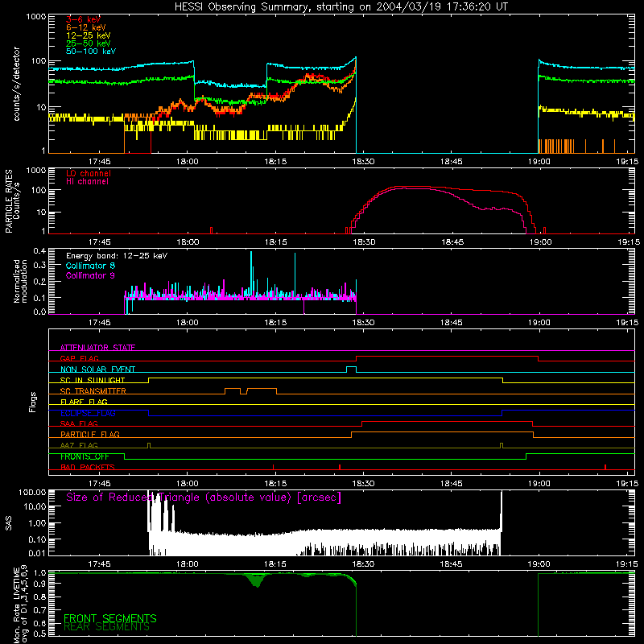The height and width of the screenshot is (644, 644).
Task: Click the SAS axis label
Action: pos(9,522)
